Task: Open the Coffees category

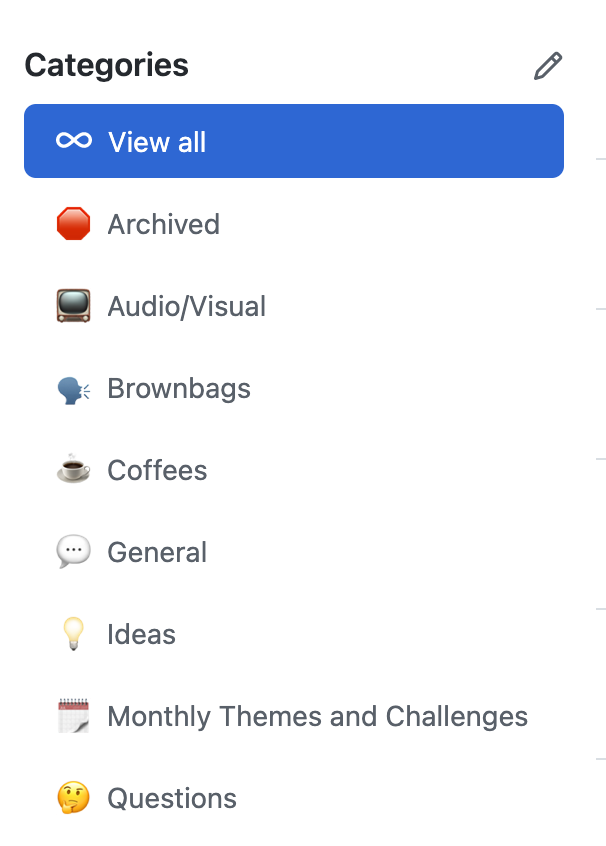Action: (x=294, y=470)
